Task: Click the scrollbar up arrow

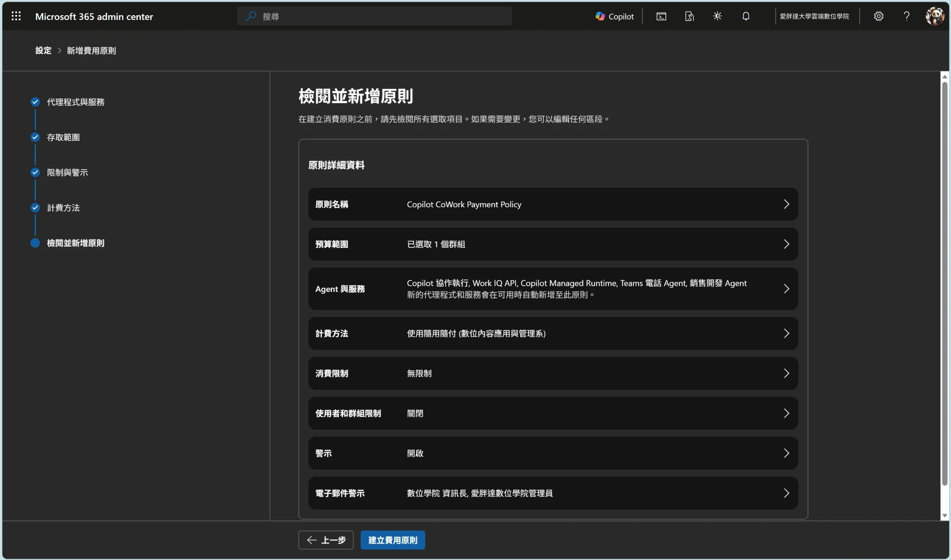Action: coord(945,77)
